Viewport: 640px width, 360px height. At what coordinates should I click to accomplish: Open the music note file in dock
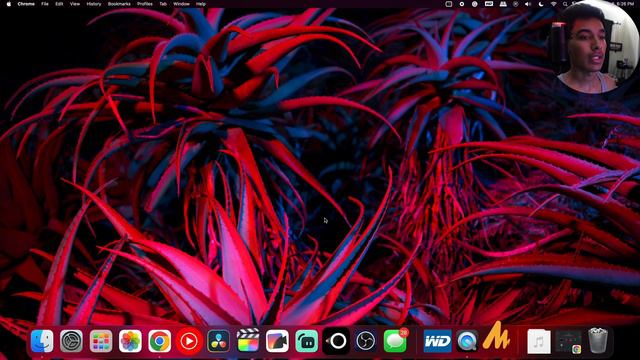(x=539, y=341)
